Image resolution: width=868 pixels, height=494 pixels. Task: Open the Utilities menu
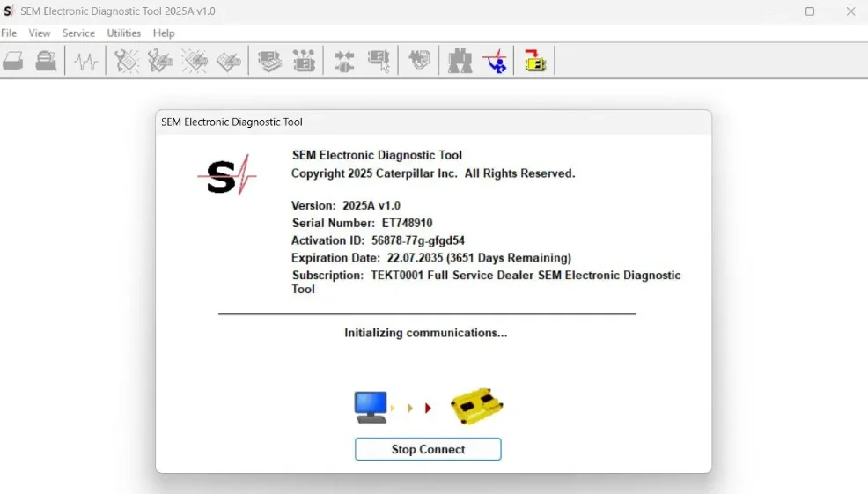tap(124, 33)
